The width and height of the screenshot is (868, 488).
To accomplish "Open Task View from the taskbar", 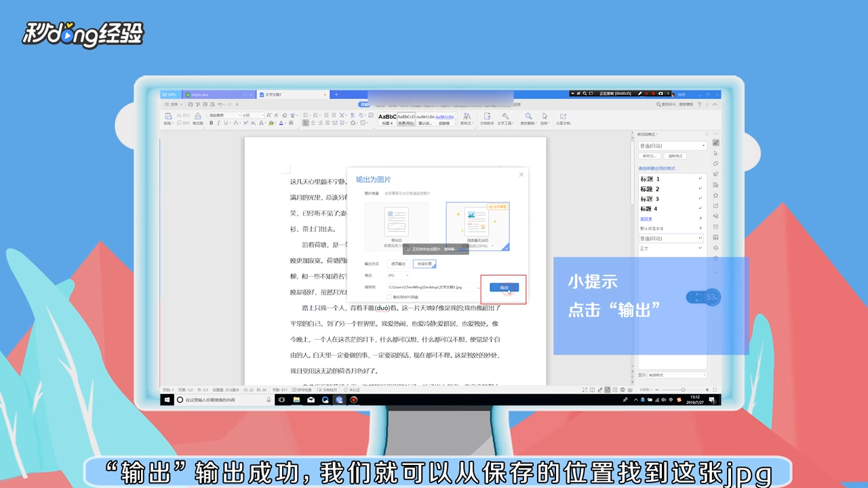I will (281, 400).
